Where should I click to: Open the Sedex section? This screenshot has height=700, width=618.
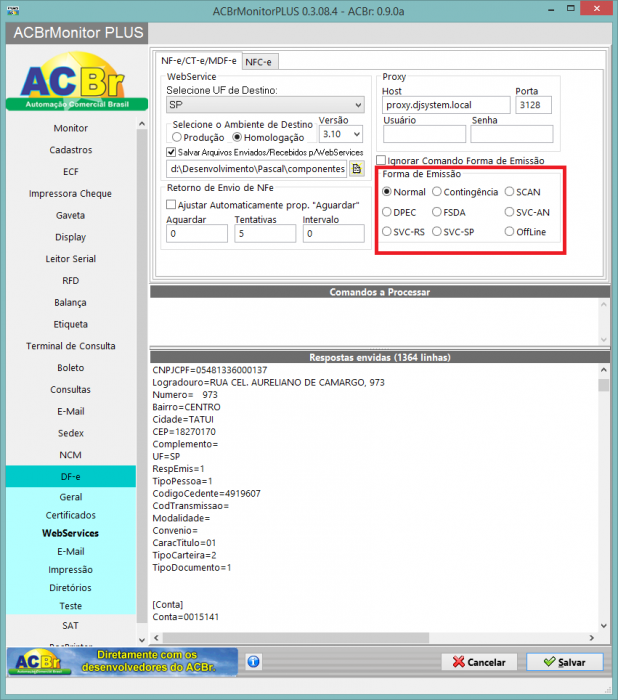pos(71,433)
